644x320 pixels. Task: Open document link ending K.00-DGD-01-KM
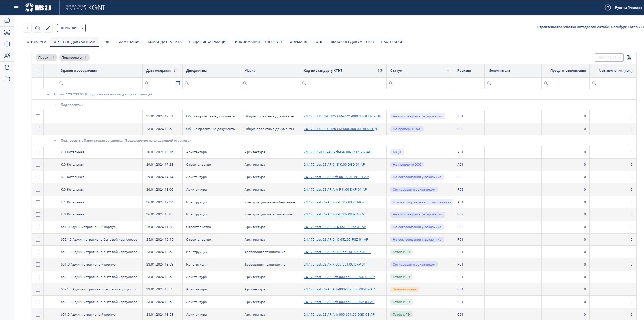[334, 214]
